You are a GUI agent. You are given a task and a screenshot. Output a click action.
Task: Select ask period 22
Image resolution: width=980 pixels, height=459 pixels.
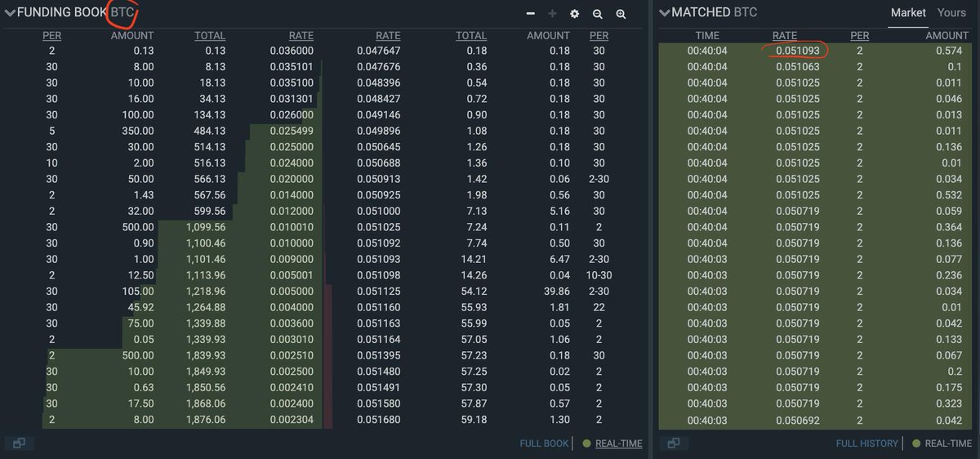(599, 307)
